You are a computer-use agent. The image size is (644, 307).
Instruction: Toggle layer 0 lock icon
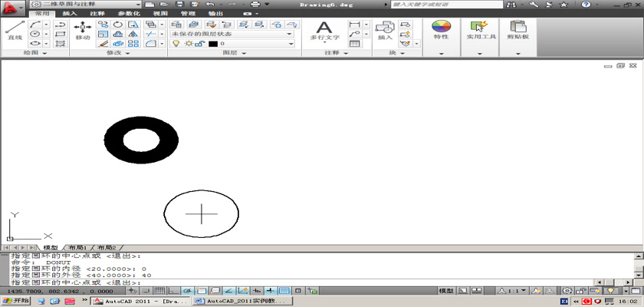(x=201, y=44)
